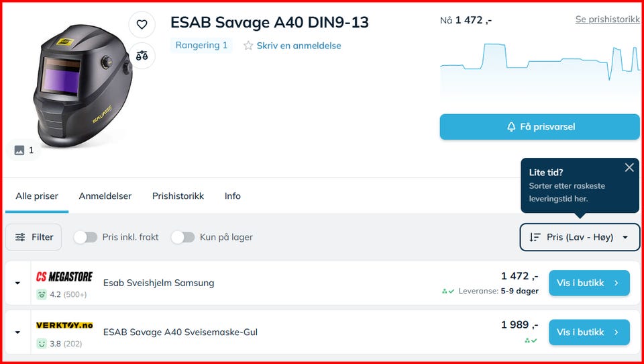This screenshot has width=644, height=364.
Task: Click the 1 989 ,- price
Action: [519, 325]
